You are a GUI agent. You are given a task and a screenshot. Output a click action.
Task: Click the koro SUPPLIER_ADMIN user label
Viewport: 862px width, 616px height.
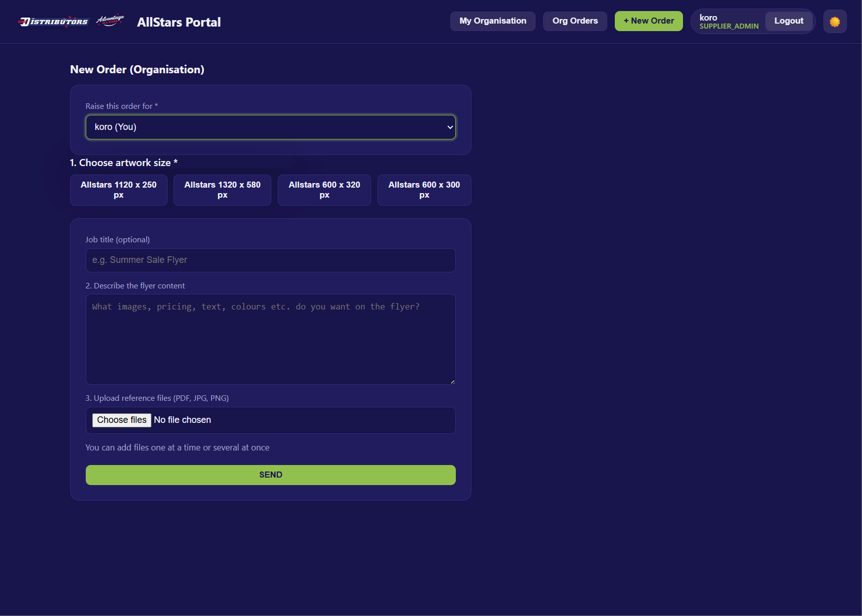[x=729, y=22]
